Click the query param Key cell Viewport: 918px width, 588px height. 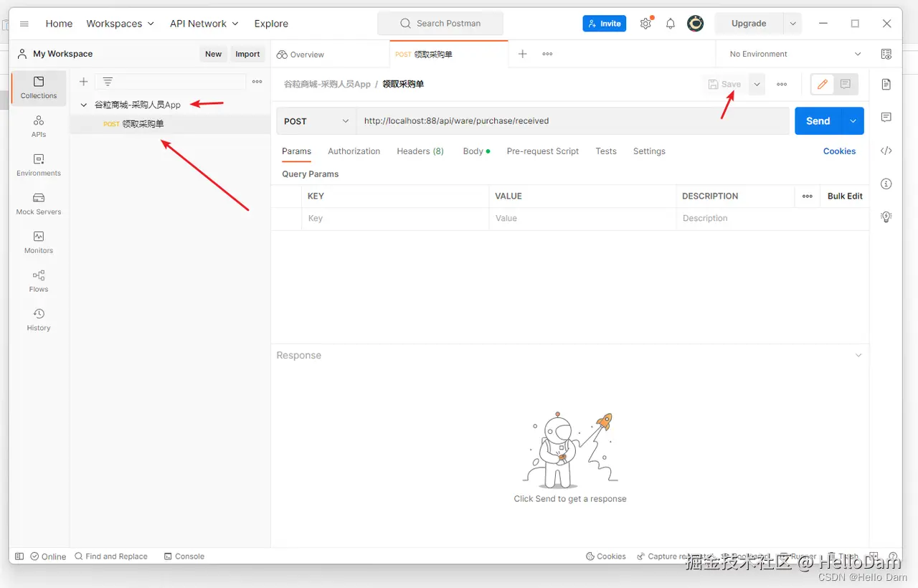tap(395, 219)
